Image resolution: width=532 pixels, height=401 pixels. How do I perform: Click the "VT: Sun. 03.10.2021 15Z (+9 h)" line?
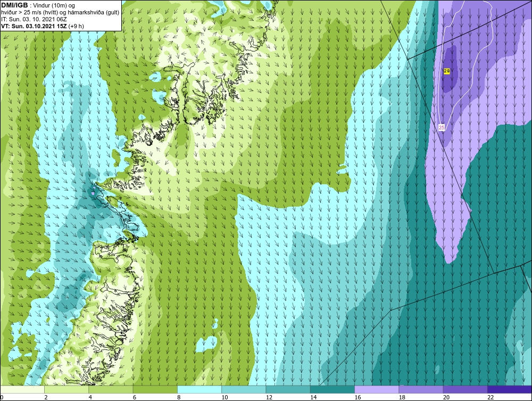43,26
